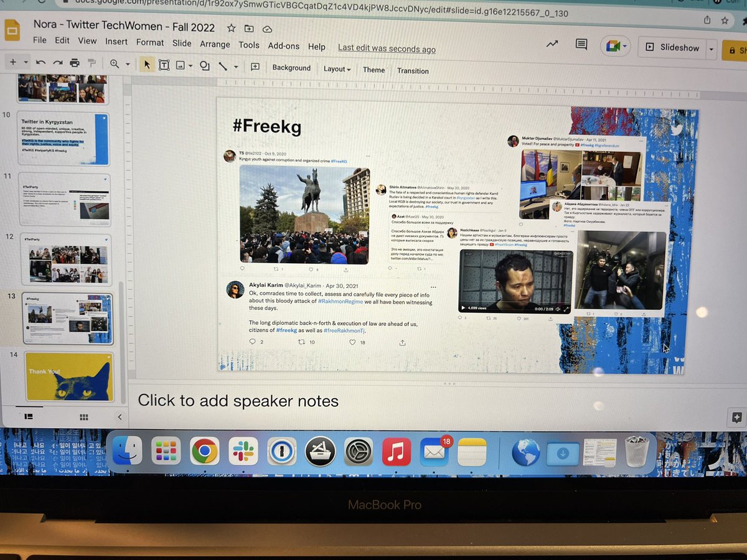Screen dimensions: 747x560
Task: Open the Theme panel button
Action: click(x=374, y=70)
